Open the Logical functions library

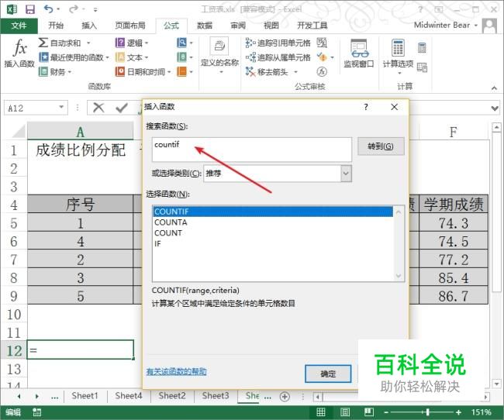[x=132, y=43]
